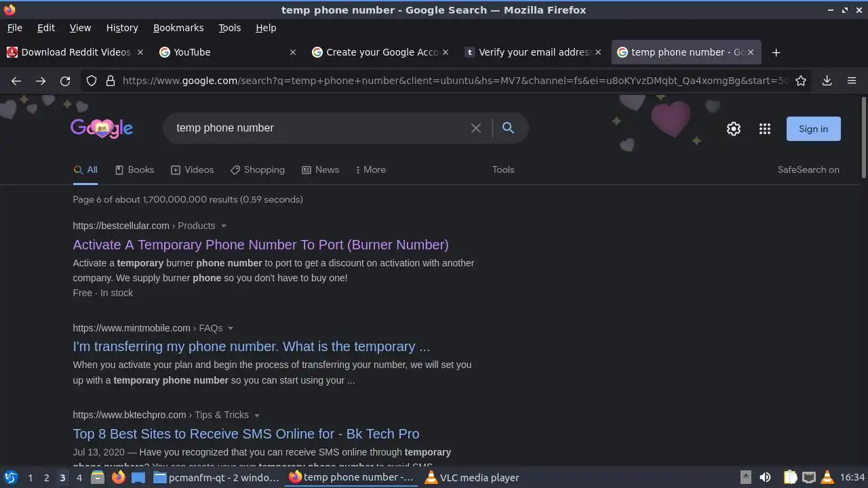Click the Sign in button
868x488 pixels.
click(813, 129)
